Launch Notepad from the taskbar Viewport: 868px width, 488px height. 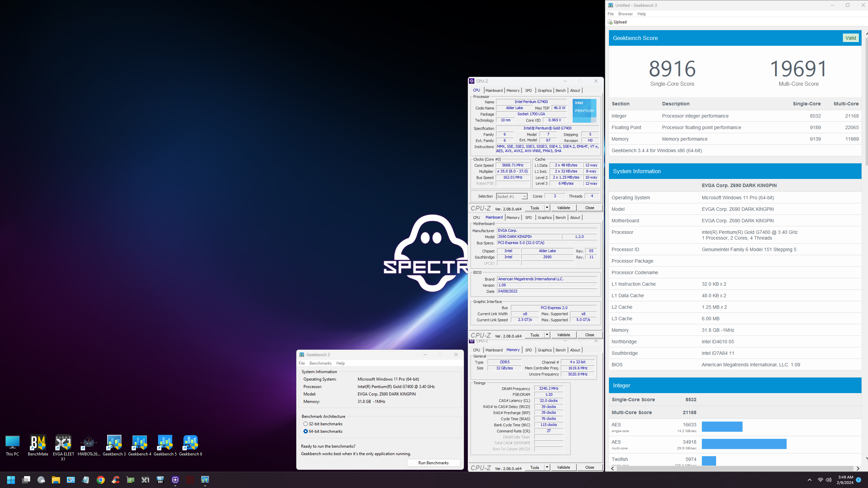pyautogui.click(x=86, y=480)
